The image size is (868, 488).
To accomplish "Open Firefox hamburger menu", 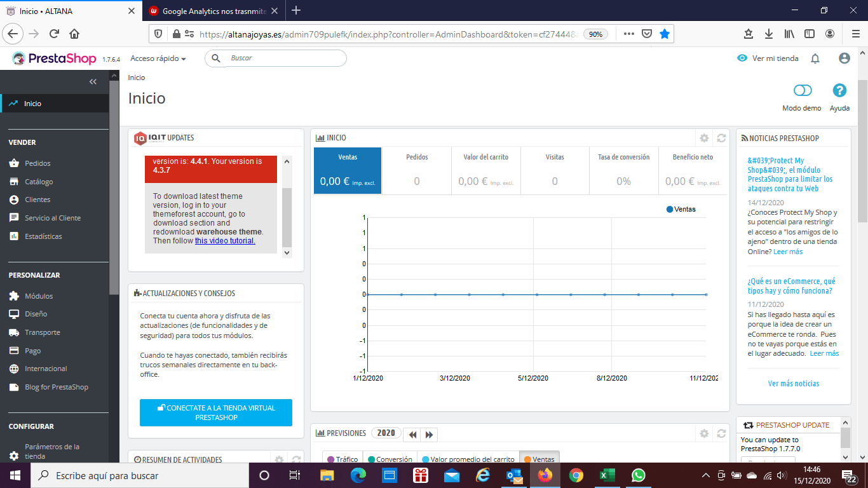I will [x=855, y=34].
